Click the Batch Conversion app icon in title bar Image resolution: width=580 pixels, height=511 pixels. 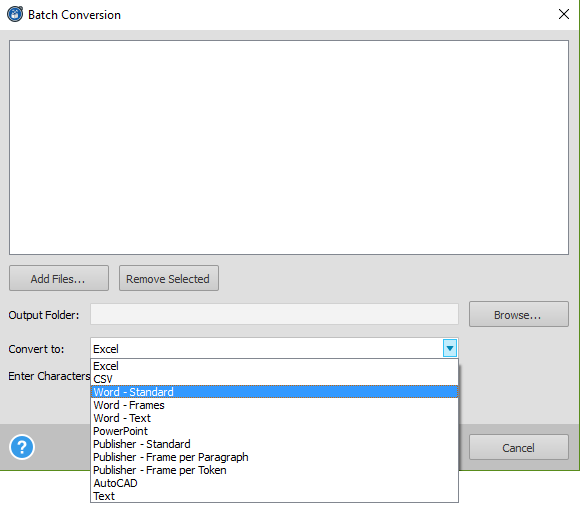click(15, 14)
